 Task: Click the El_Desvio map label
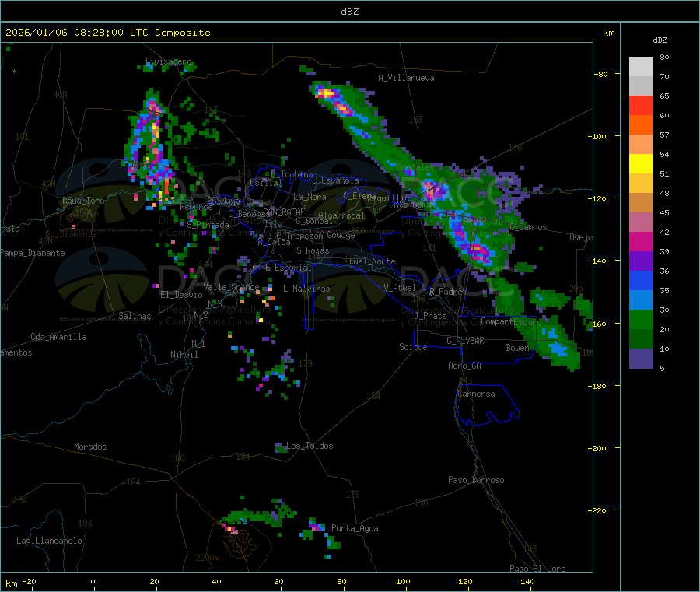[182, 295]
